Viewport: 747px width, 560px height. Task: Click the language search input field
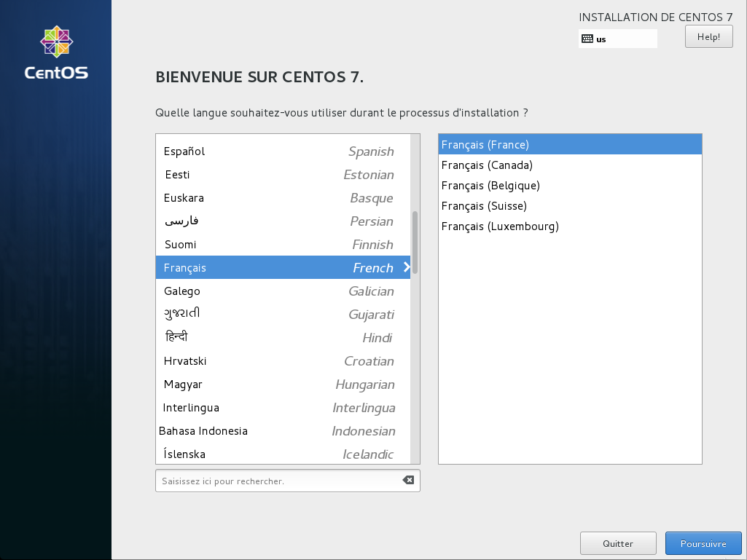point(288,481)
